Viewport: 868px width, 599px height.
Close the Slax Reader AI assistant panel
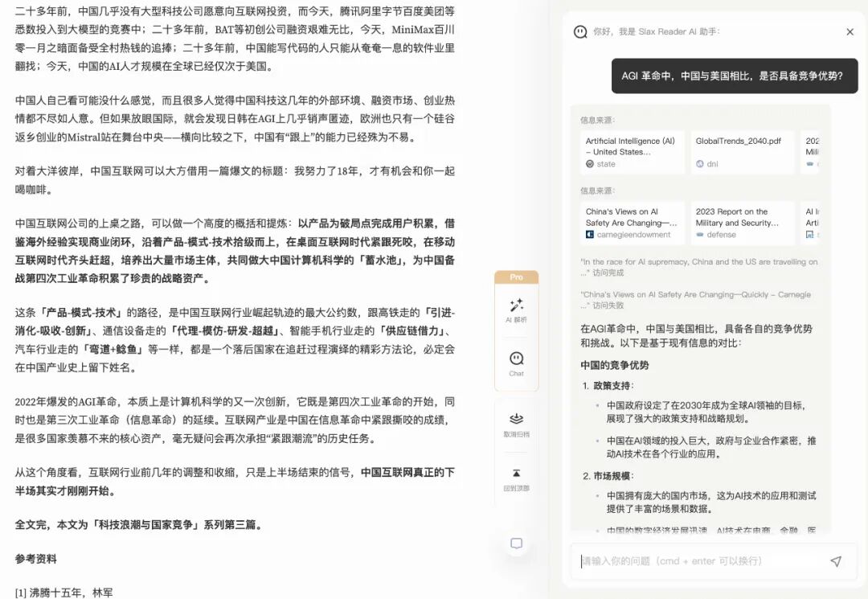coord(850,32)
